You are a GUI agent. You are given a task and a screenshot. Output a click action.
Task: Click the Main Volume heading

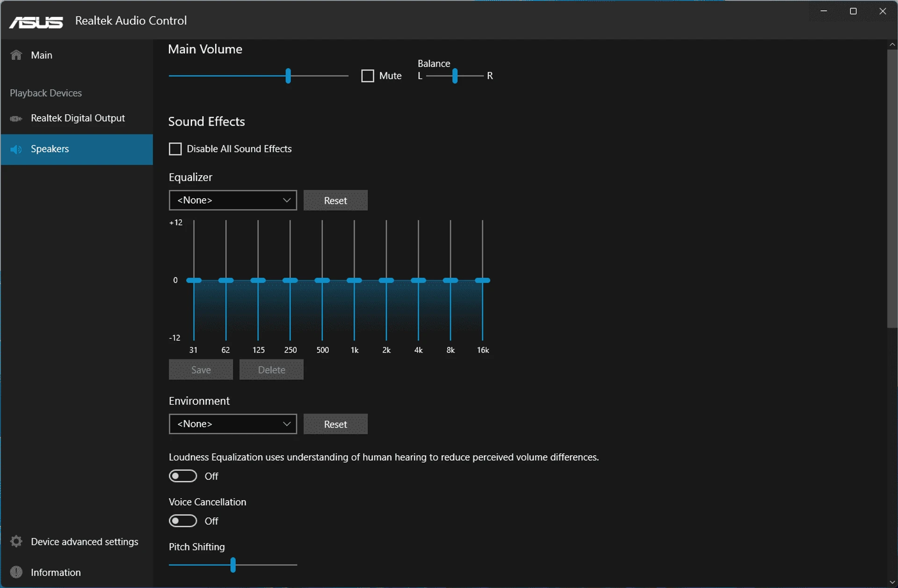tap(205, 49)
